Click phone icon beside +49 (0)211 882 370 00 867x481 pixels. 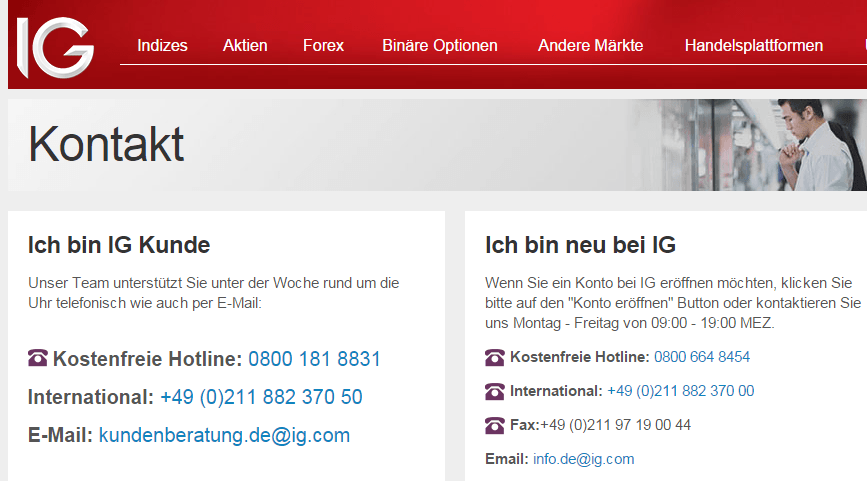coord(495,391)
